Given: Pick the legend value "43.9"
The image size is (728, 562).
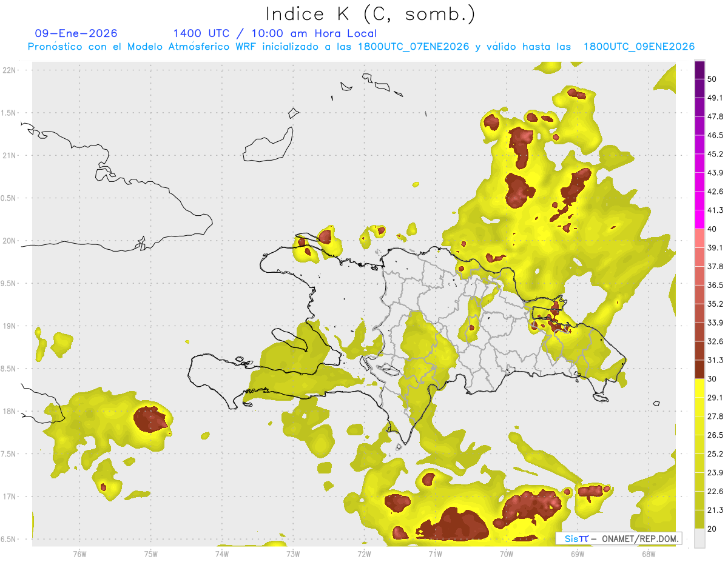Looking at the screenshot, I should (x=715, y=173).
